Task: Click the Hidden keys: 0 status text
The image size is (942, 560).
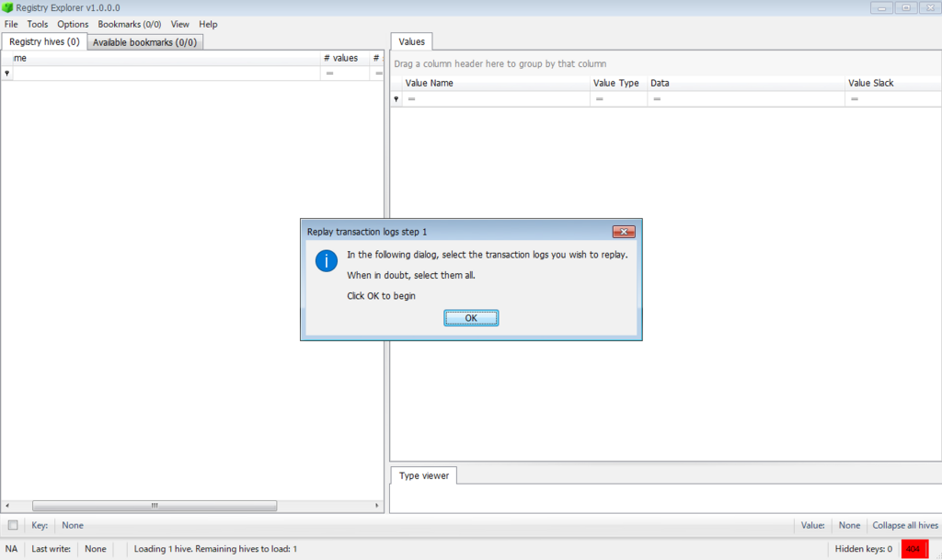Action: point(863,549)
